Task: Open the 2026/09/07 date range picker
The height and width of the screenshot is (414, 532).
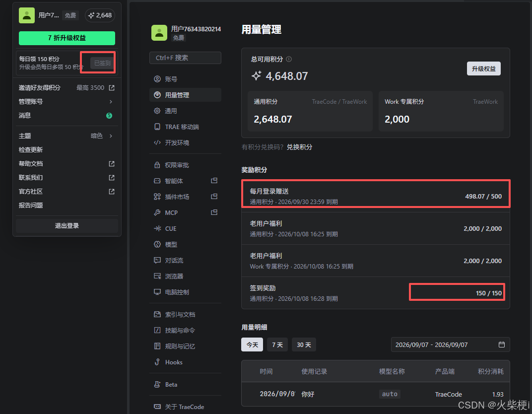Action: 450,345
